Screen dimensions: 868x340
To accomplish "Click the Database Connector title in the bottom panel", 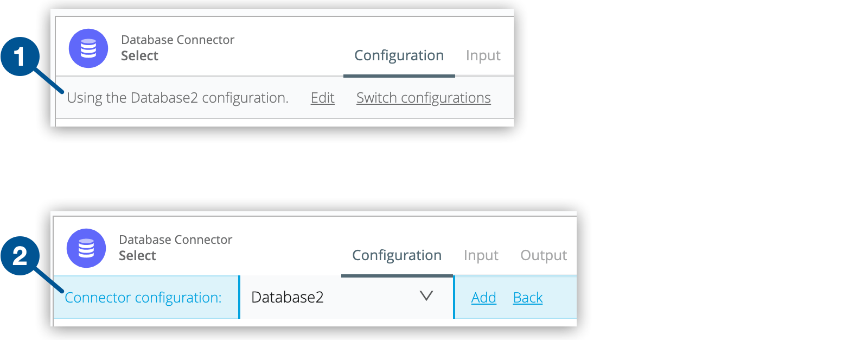I will coord(175,239).
